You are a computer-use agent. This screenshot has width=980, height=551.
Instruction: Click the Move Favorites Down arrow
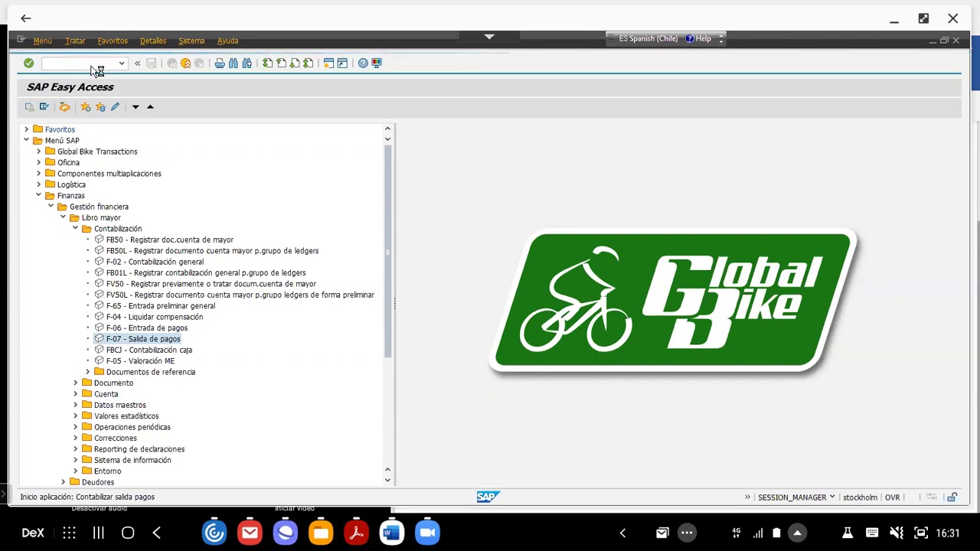click(x=136, y=107)
